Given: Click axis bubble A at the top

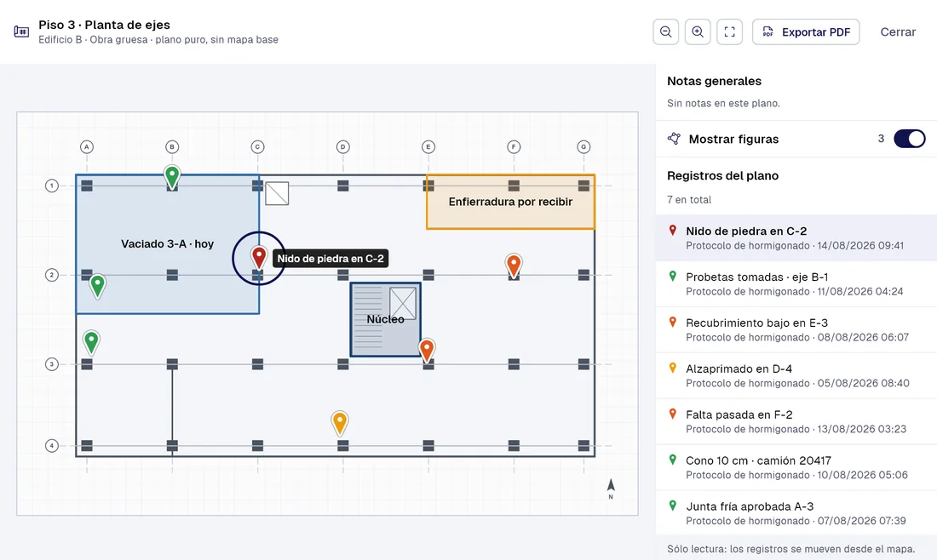Looking at the screenshot, I should (87, 147).
